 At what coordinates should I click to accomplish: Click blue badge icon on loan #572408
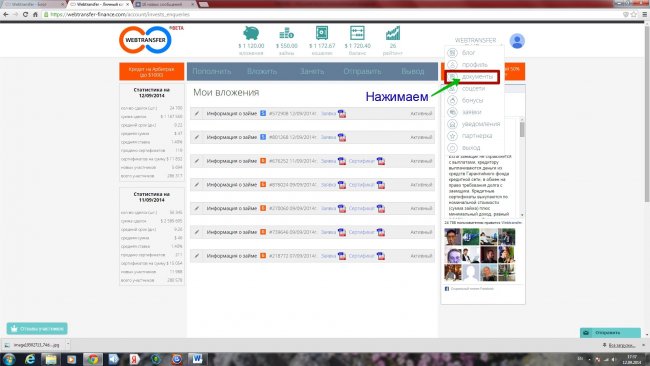pos(263,113)
